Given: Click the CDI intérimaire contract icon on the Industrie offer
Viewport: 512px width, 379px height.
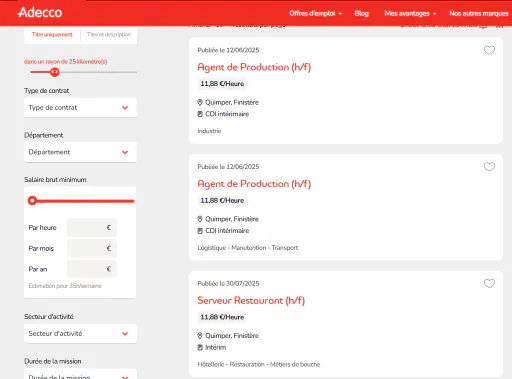Looking at the screenshot, I should (200, 114).
